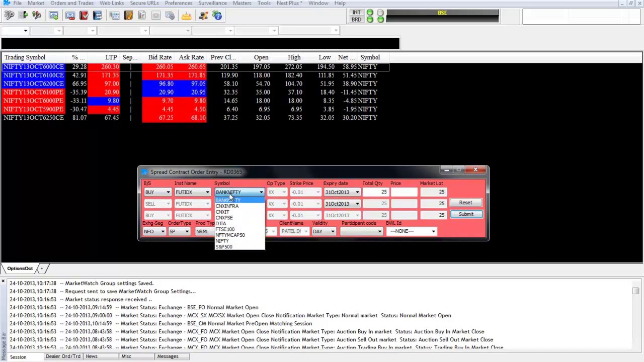Click the Price input field
The width and height of the screenshot is (644, 362).
tap(404, 192)
